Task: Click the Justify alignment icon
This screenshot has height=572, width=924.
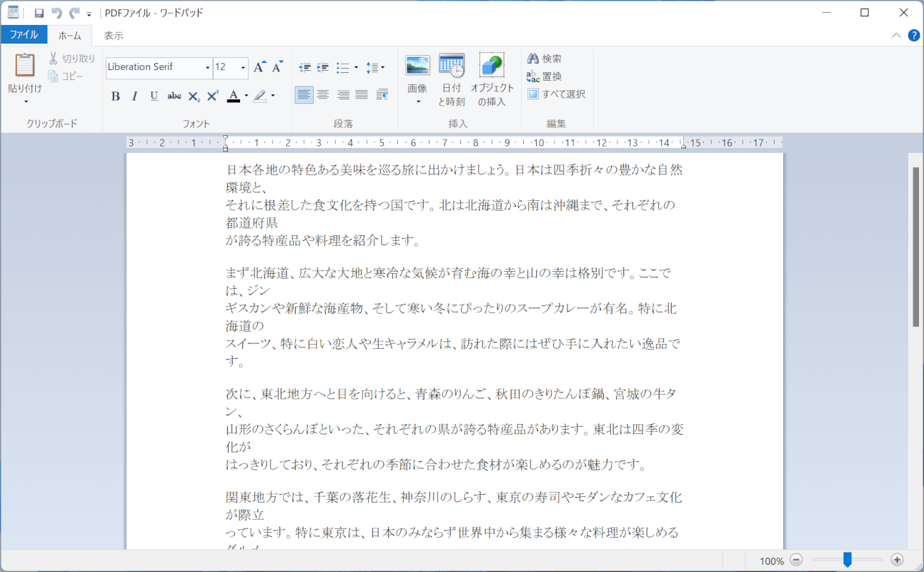Action: (x=362, y=95)
